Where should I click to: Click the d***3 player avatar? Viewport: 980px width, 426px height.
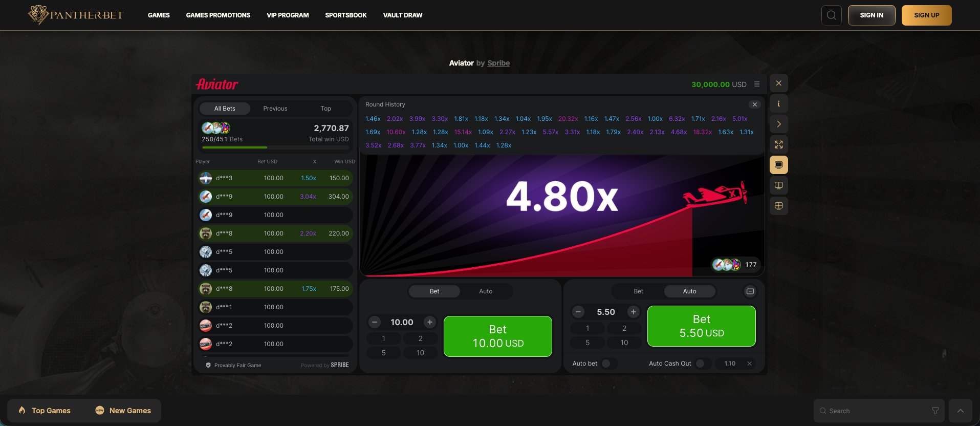(206, 178)
